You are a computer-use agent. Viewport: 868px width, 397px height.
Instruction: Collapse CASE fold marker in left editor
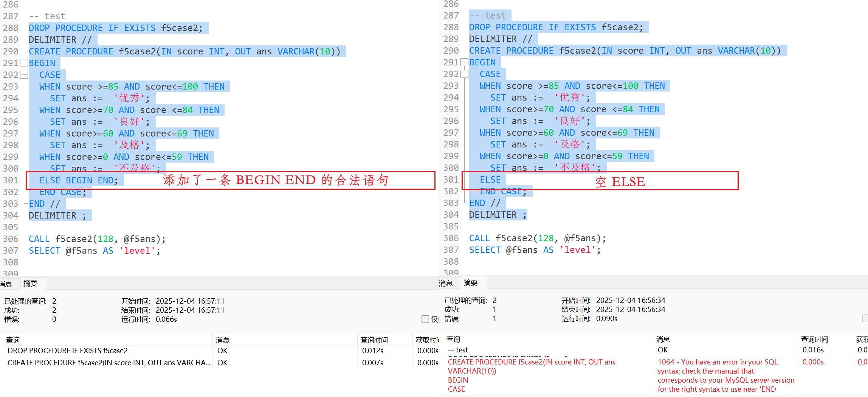(x=24, y=75)
